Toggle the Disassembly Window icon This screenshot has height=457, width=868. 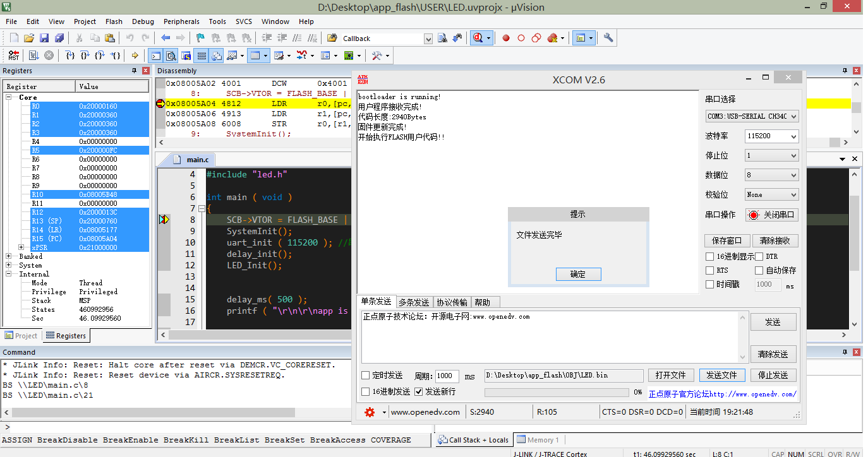pos(170,56)
